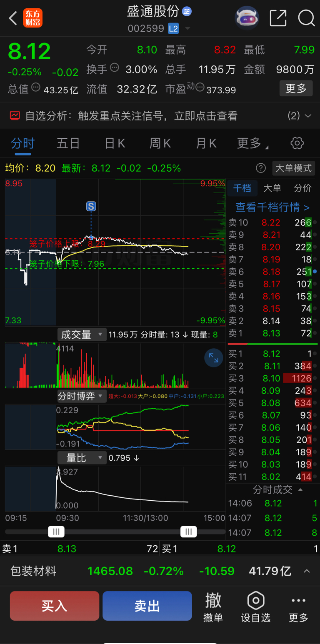
Task: Tap left handle of time range slider
Action: 56,532
